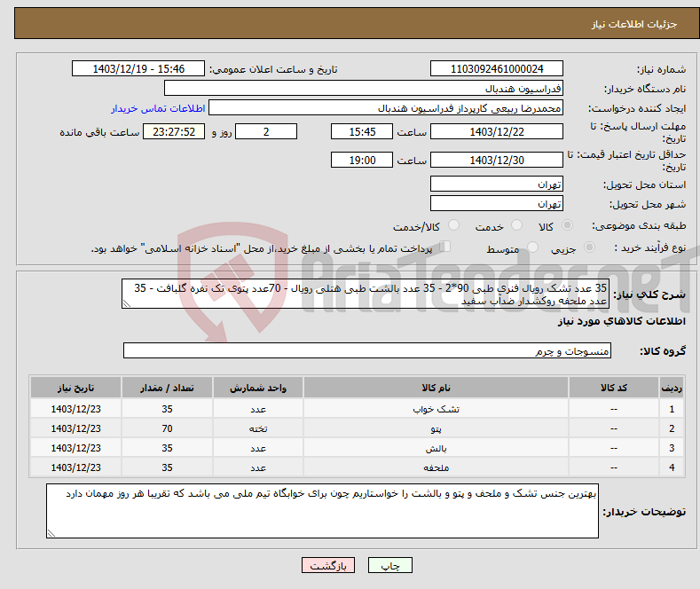Click the delivery city field تهران
This screenshot has height=589, width=700.
pyautogui.click(x=497, y=203)
